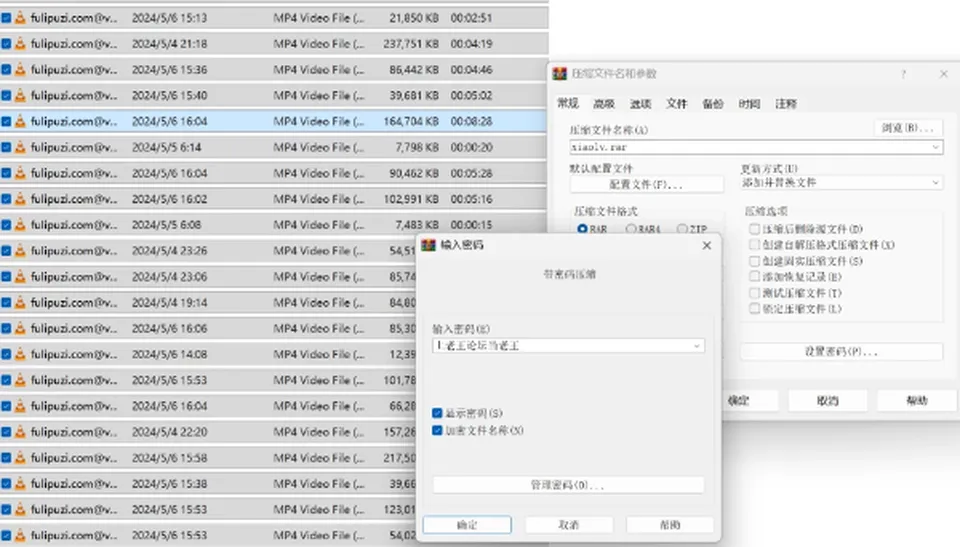Image resolution: width=960 pixels, height=547 pixels.
Task: Click the duration 00:08:28 in the file list
Action: (x=471, y=121)
